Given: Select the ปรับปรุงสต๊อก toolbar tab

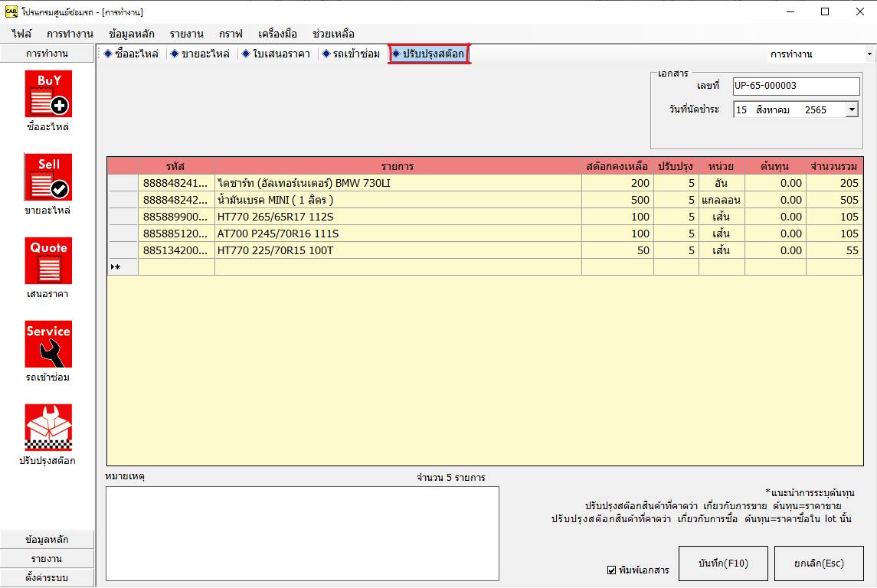Looking at the screenshot, I should point(429,54).
